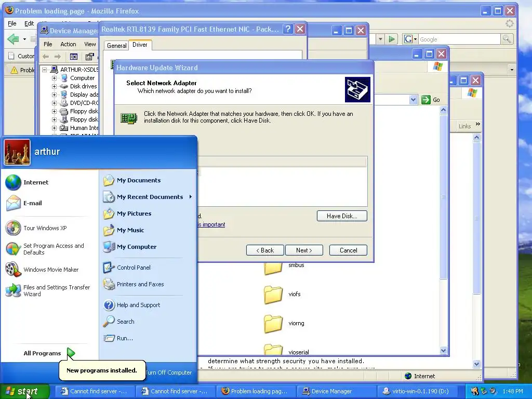Expand the Disk drives node
This screenshot has width=532, height=399.
pyautogui.click(x=54, y=86)
